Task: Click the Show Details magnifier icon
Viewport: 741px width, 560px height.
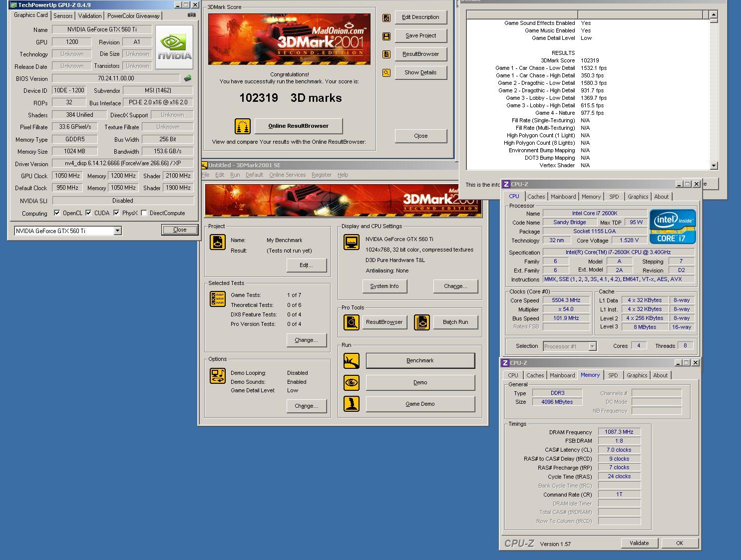Action: click(386, 73)
